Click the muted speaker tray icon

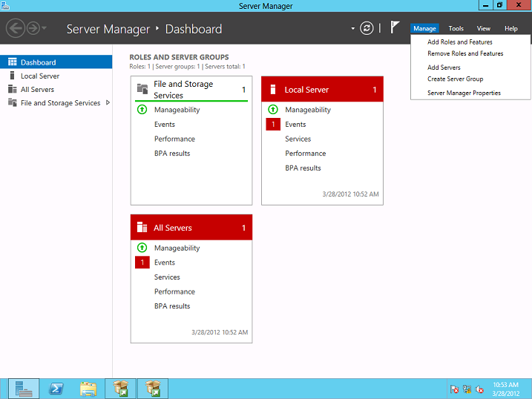[x=479, y=389]
